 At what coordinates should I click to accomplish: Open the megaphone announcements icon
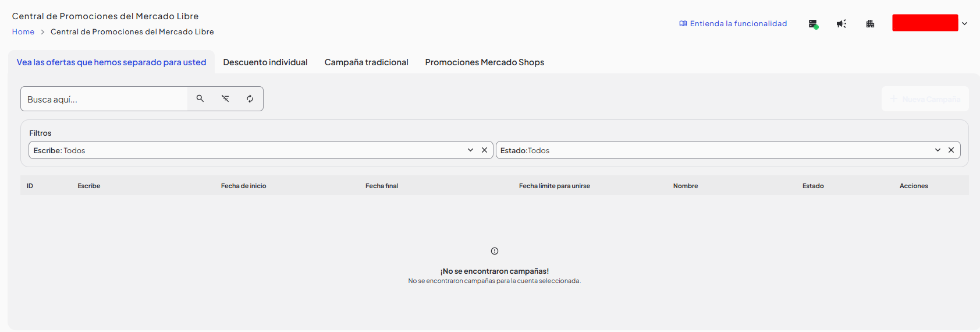coord(841,24)
